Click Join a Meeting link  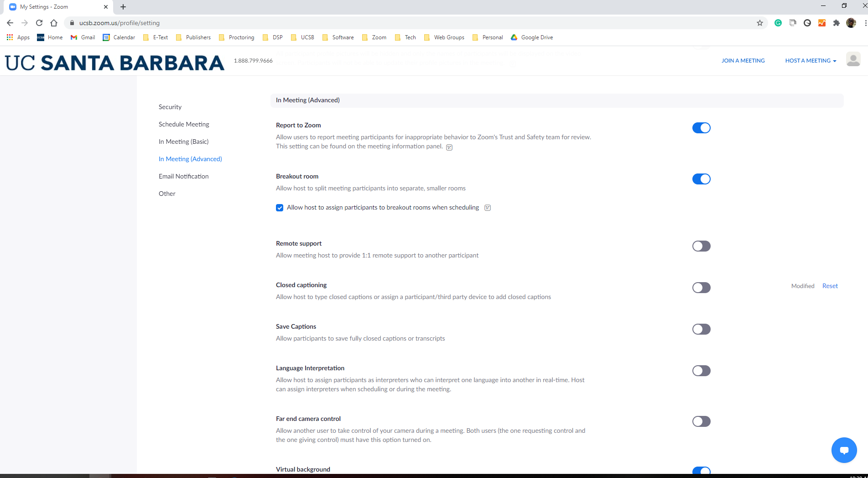pos(743,61)
